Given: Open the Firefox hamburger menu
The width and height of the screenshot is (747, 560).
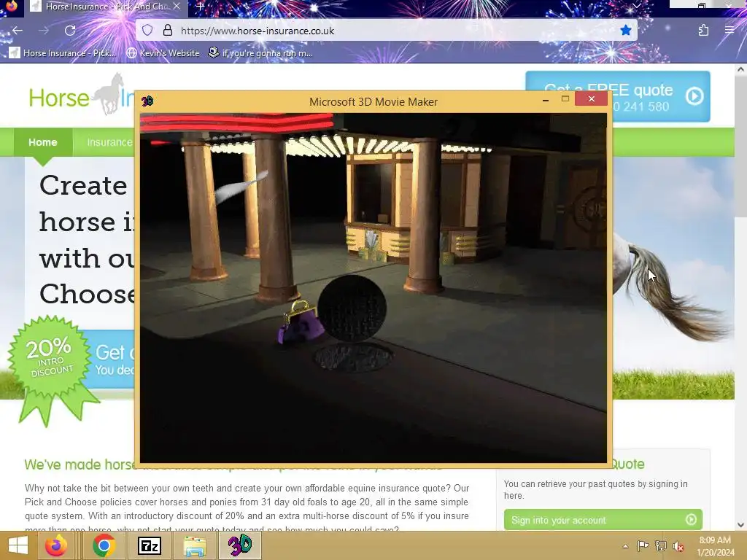Looking at the screenshot, I should (x=729, y=31).
